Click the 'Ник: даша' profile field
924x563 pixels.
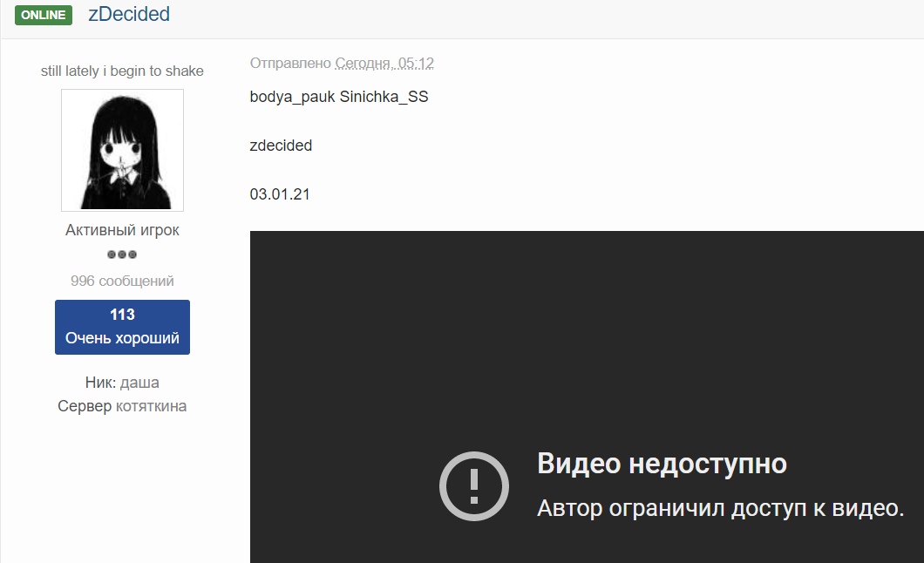point(122,383)
